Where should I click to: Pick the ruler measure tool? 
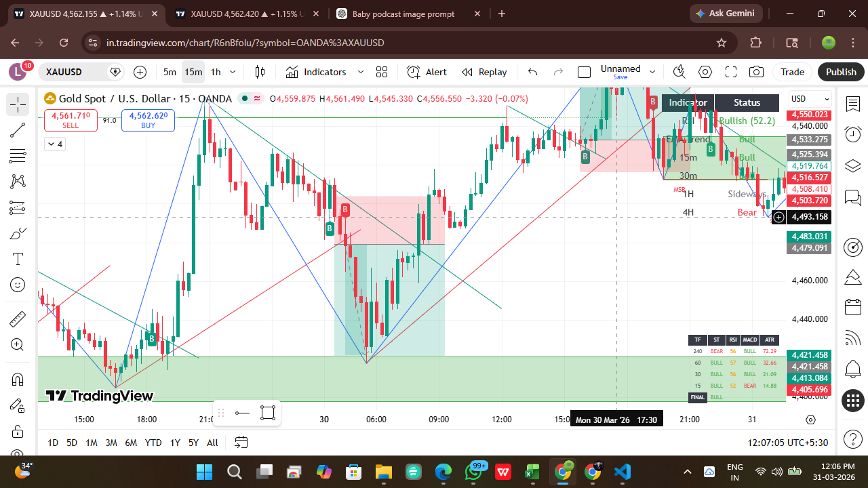pyautogui.click(x=18, y=319)
